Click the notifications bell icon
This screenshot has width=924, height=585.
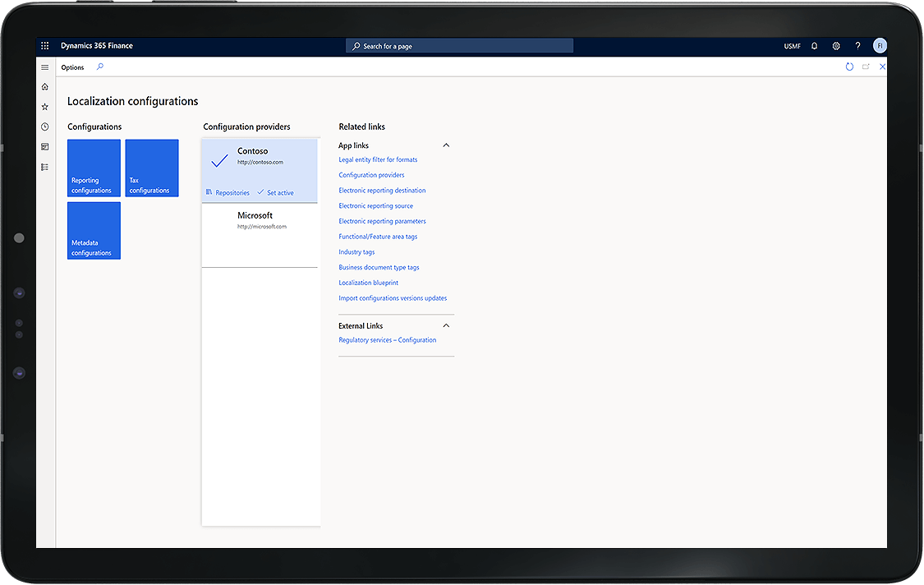coord(815,46)
